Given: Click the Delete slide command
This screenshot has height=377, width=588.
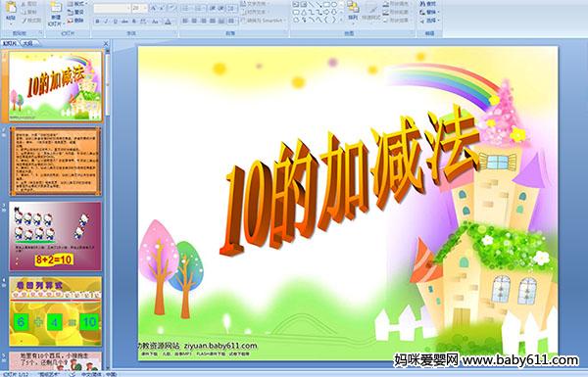Looking at the screenshot, I should [75, 21].
